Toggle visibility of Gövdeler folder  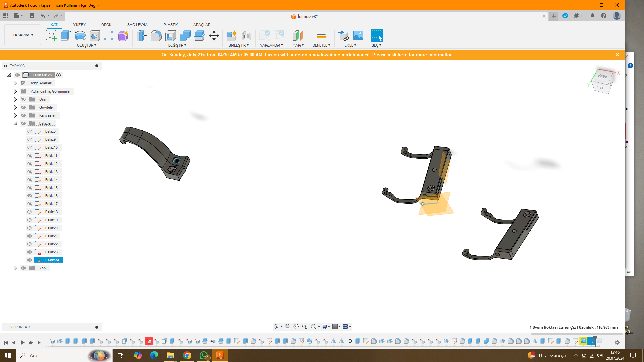point(23,107)
